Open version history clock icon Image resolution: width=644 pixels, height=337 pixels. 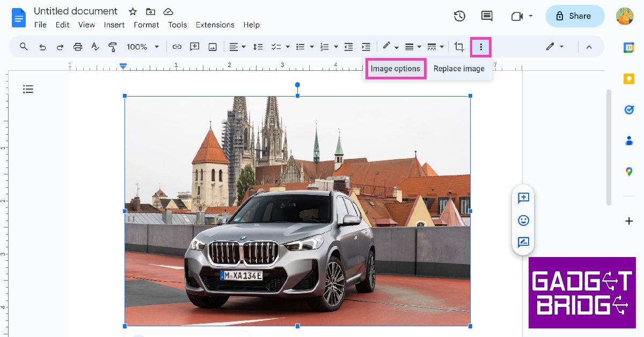459,16
